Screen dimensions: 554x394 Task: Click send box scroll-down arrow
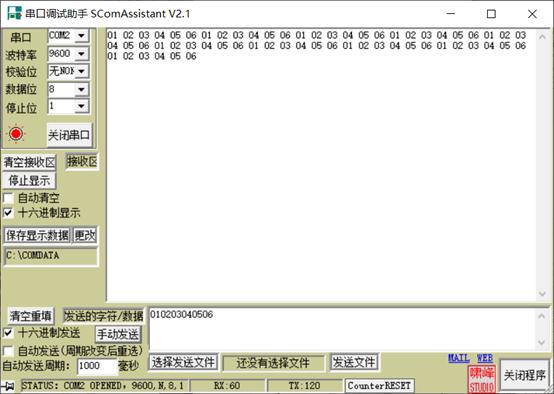click(541, 342)
